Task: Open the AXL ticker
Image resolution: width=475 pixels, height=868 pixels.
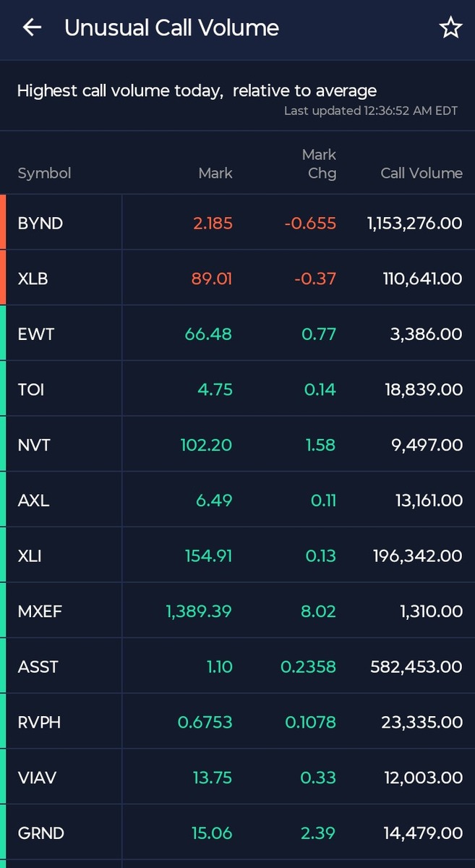Action: click(33, 500)
